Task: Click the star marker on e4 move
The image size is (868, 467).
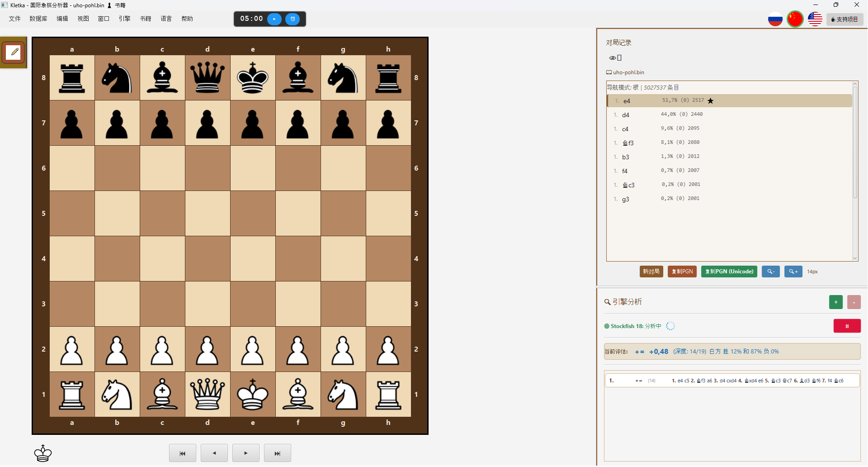Action: (711, 100)
